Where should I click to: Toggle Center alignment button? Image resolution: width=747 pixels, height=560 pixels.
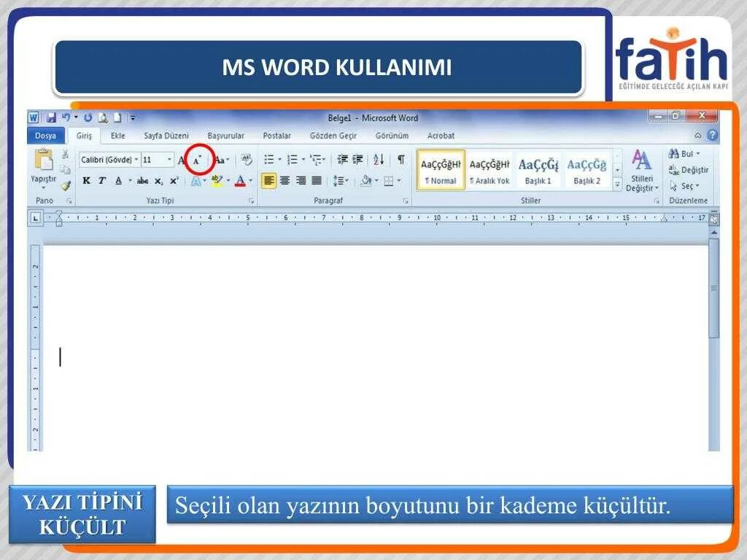[285, 181]
